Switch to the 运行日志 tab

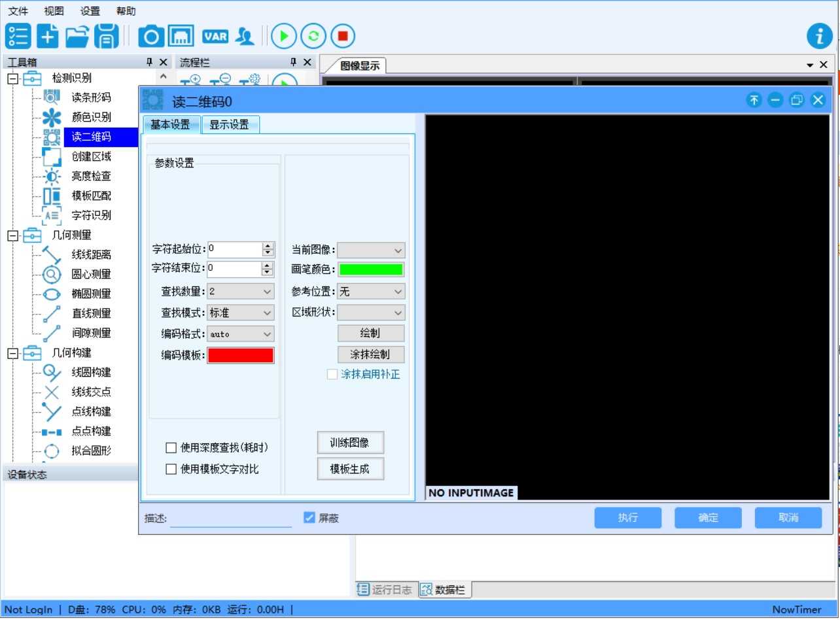[385, 589]
